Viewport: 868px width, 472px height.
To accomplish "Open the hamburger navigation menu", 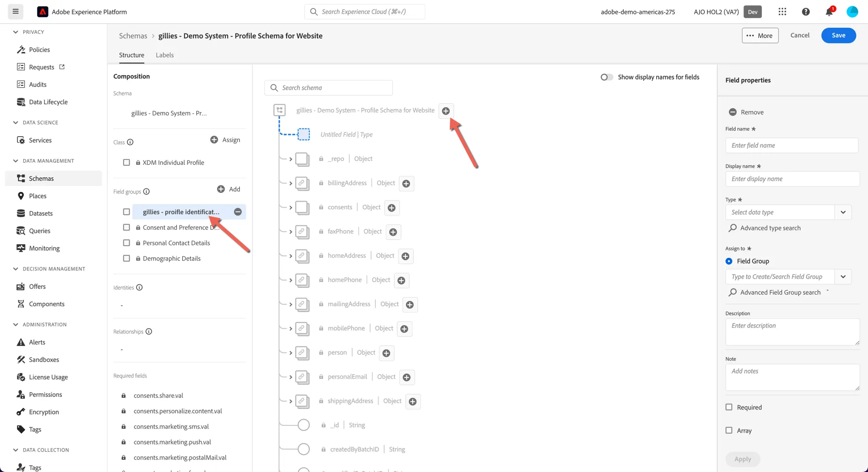I will click(15, 12).
